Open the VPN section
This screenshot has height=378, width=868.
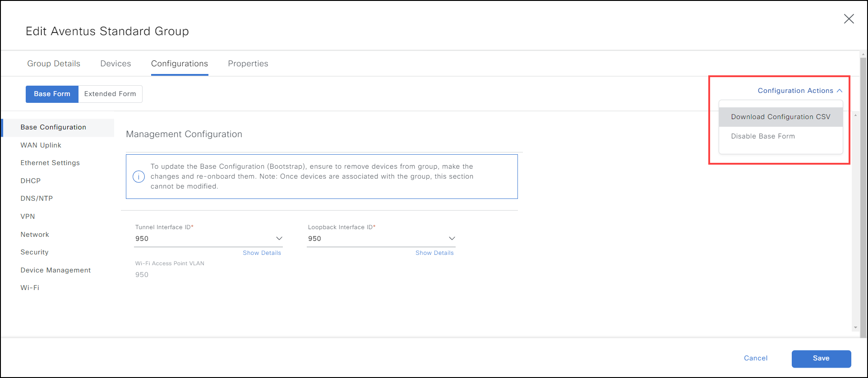tap(28, 217)
